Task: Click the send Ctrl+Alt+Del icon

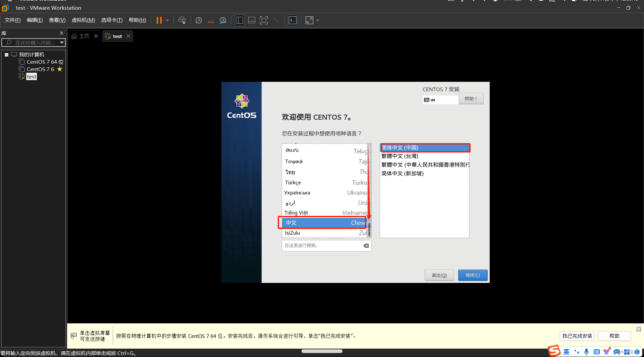Action: (182, 20)
